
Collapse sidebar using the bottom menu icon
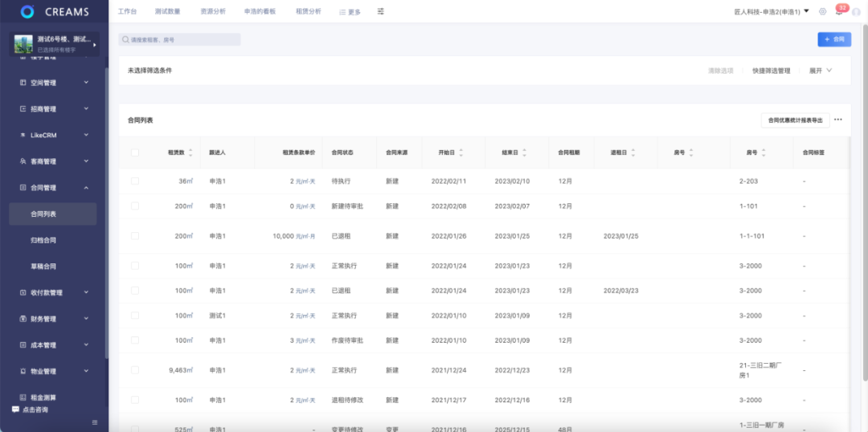coord(95,422)
